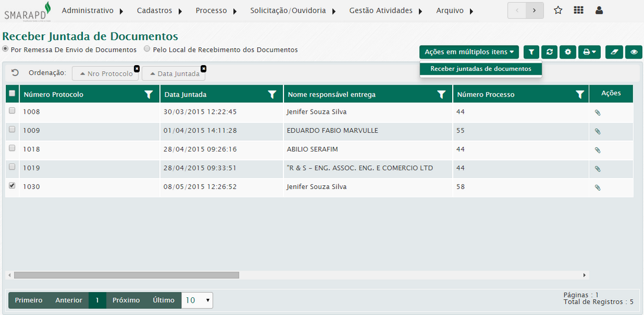
Task: Open the gear settings button
Action: 568,52
